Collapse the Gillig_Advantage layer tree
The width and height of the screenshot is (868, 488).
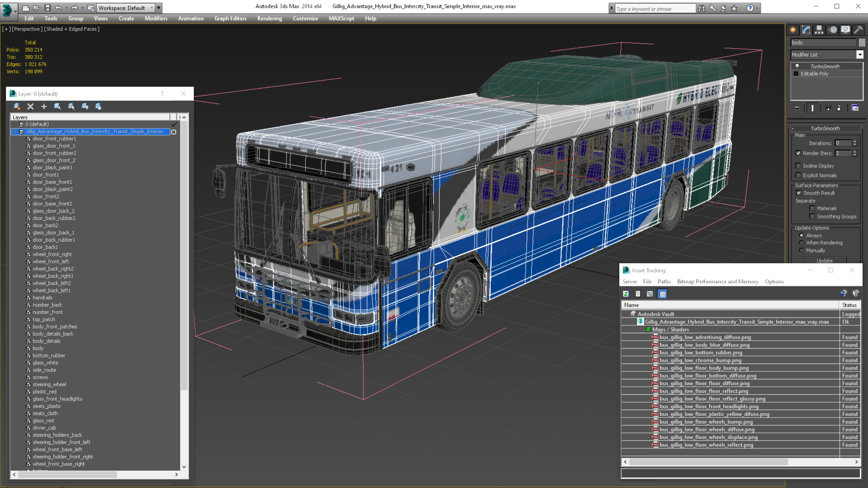point(14,131)
